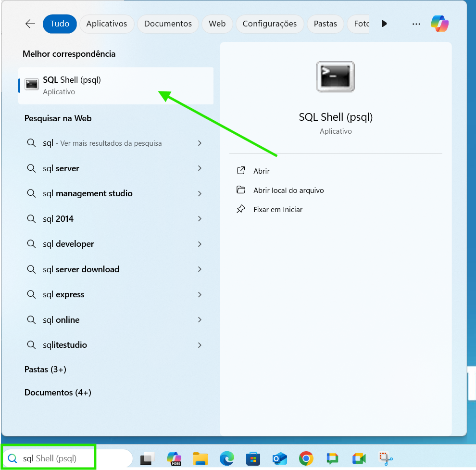Select the 'sqlitestudio' web suggestion
476x470 pixels.
[116, 345]
